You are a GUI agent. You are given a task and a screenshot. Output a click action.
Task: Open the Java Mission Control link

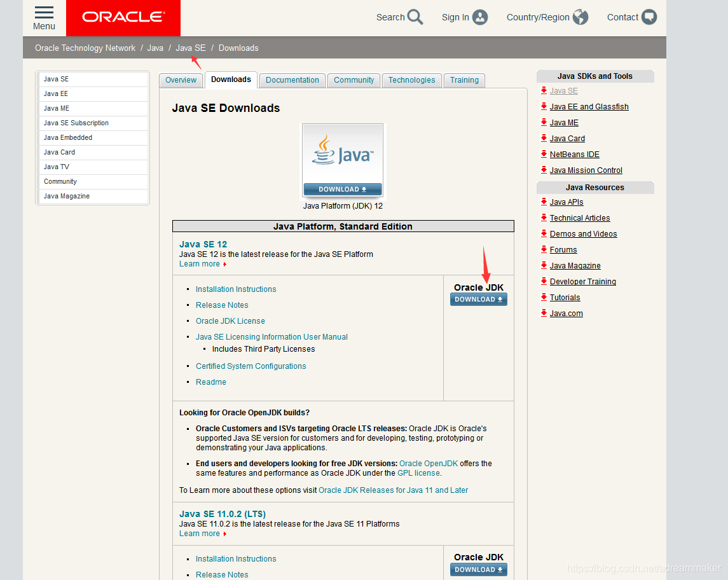tap(586, 170)
